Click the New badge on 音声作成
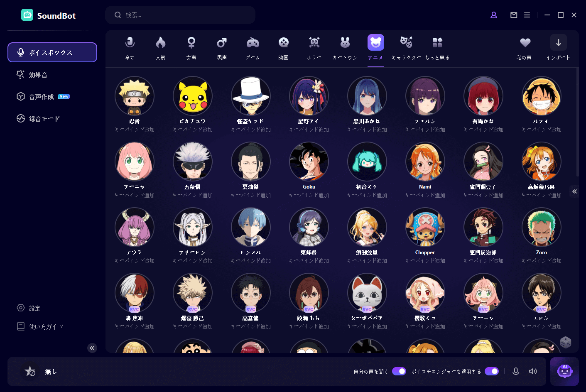 coord(64,96)
